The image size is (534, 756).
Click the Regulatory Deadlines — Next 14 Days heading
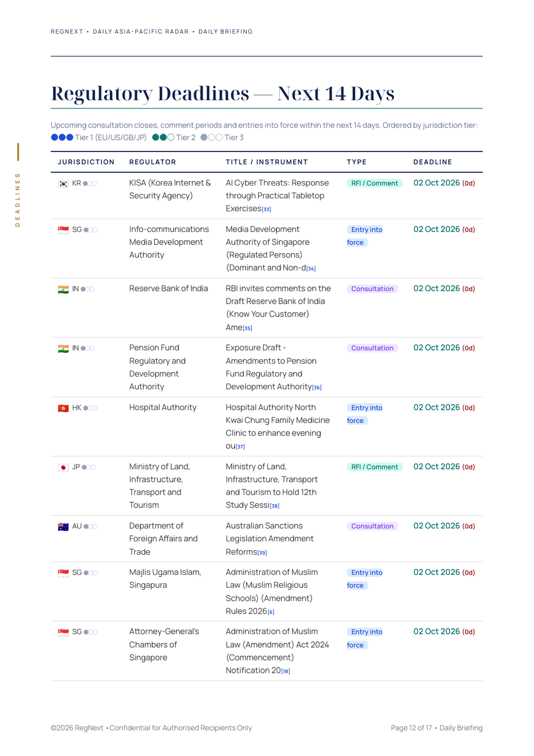[222, 93]
